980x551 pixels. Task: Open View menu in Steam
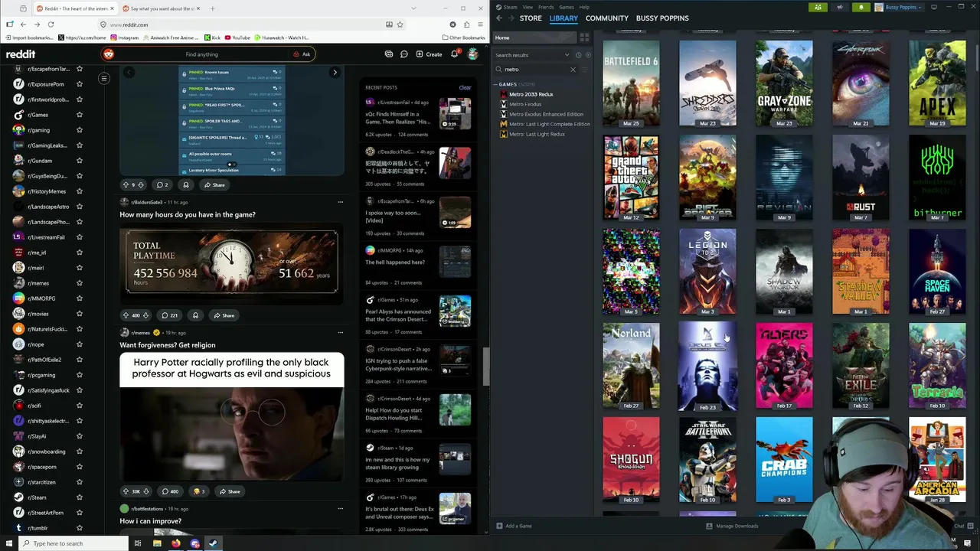pos(528,7)
